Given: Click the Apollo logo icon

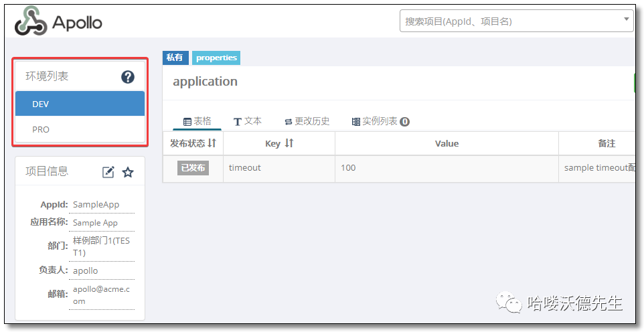Looking at the screenshot, I should pos(31,21).
